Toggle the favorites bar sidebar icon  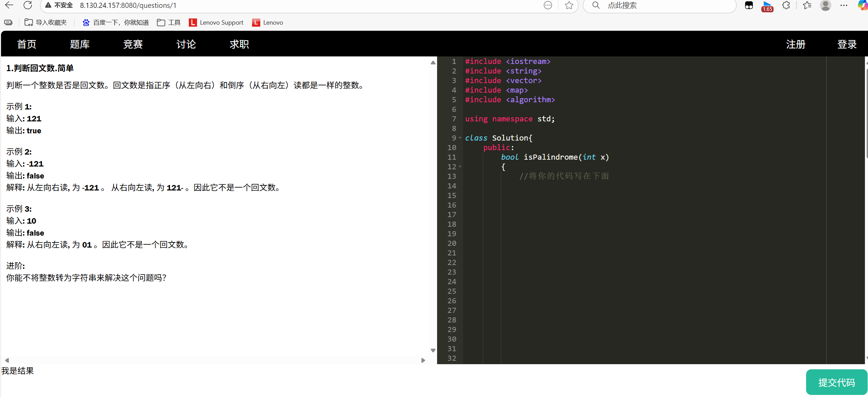(9, 23)
